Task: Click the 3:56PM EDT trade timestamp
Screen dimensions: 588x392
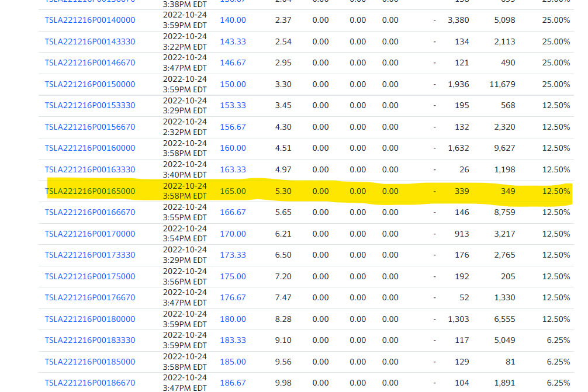Action: (185, 282)
